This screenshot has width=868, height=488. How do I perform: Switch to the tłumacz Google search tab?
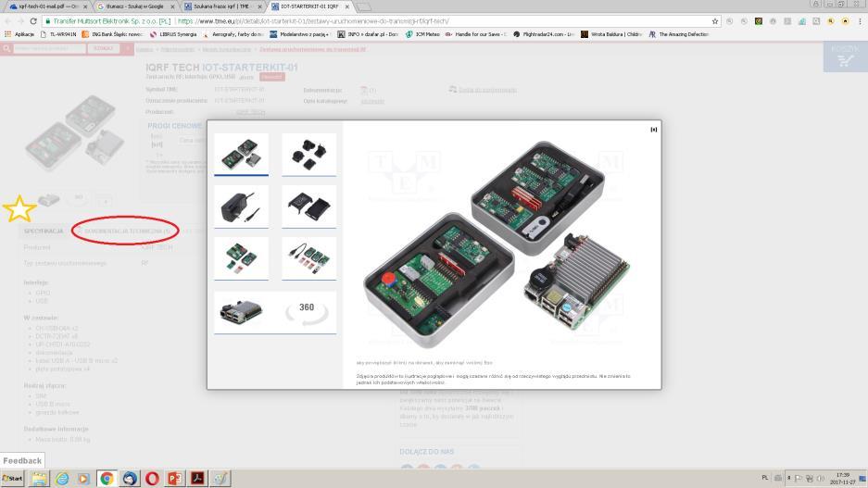tap(135, 6)
